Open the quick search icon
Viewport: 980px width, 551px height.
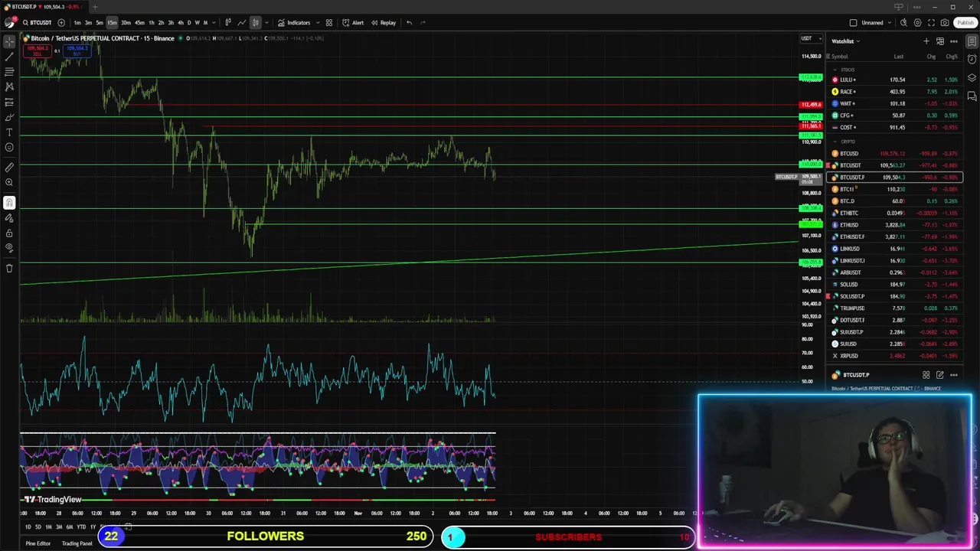(x=904, y=23)
